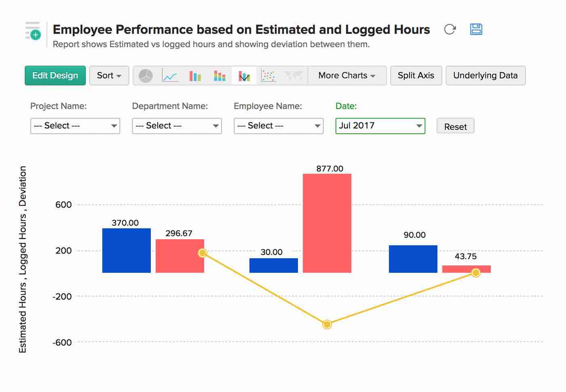Viewport: 566px width, 392px height.
Task: Open the More Charts menu
Action: click(347, 75)
